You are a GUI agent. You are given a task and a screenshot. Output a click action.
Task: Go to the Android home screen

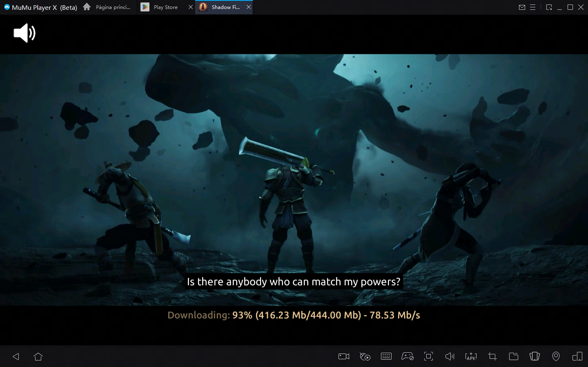coord(38,356)
